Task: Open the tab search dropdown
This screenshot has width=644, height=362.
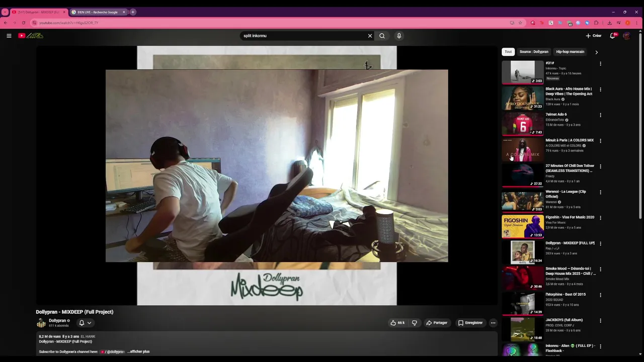Action: point(5,12)
